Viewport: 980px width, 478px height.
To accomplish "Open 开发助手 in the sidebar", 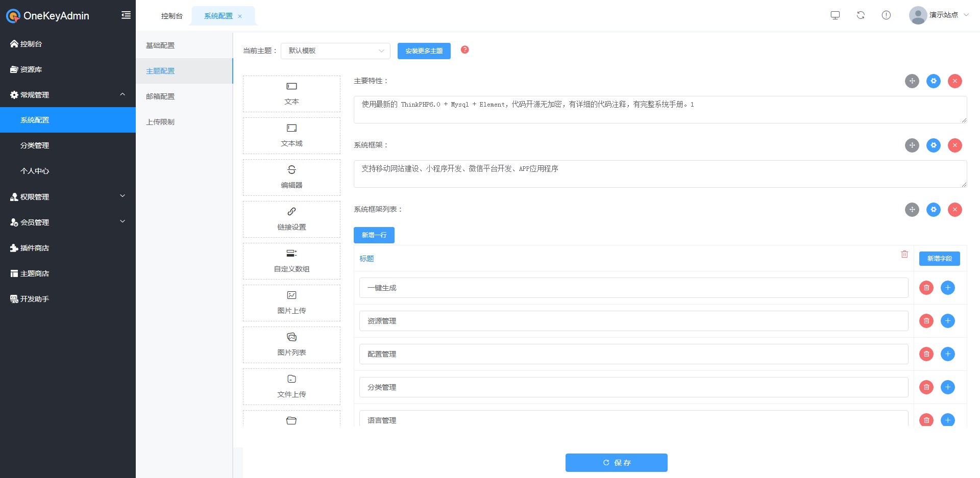I will click(x=68, y=299).
